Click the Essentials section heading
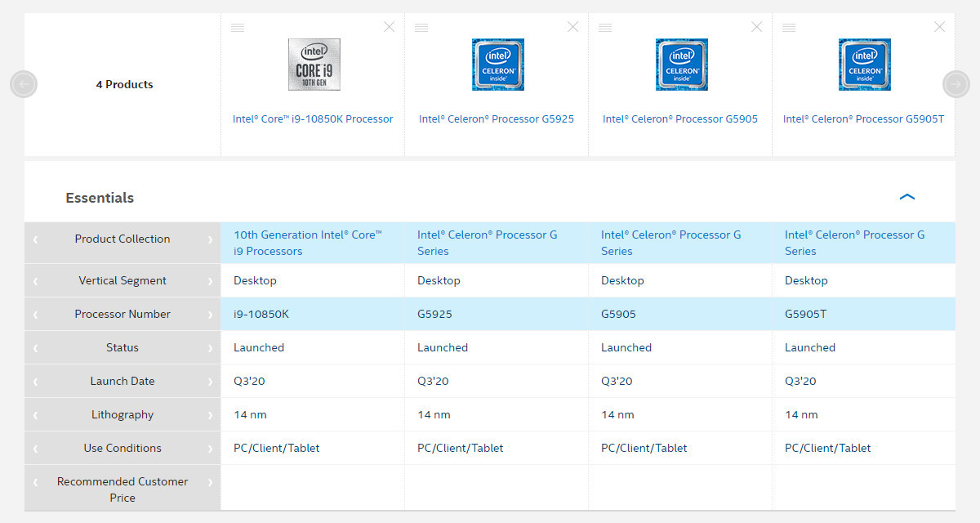Viewport: 980px width, 523px height. click(x=100, y=198)
